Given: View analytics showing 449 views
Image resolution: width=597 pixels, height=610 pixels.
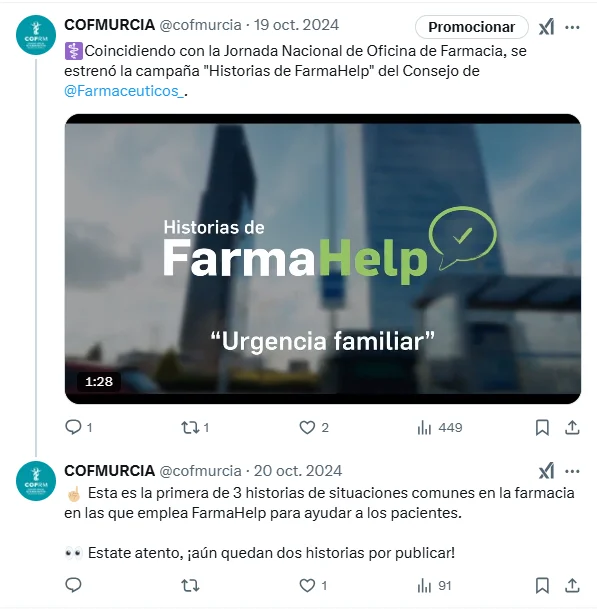Looking at the screenshot, I should 439,428.
